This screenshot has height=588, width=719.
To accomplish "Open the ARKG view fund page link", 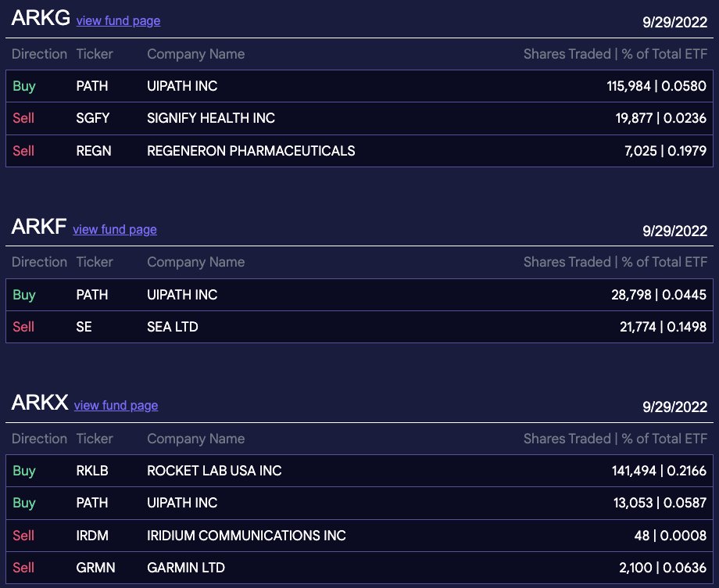I will [x=118, y=21].
